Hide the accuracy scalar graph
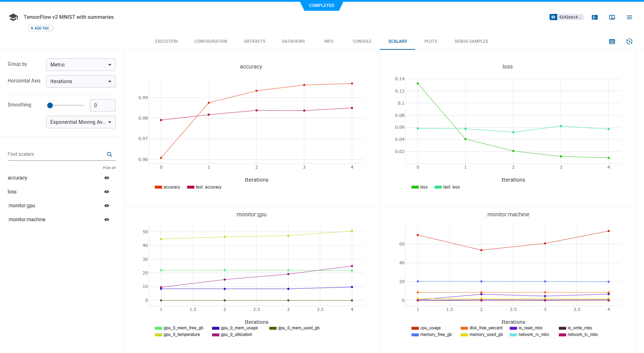The image size is (644, 353). coord(107,178)
